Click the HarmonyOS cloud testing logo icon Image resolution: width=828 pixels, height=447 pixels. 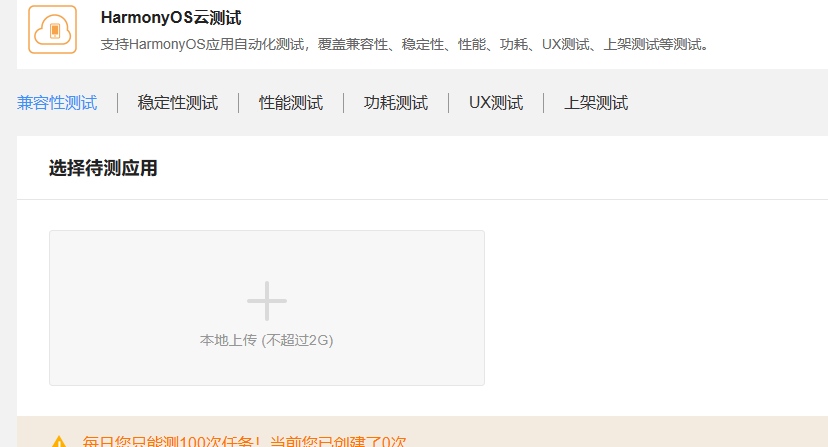click(52, 30)
